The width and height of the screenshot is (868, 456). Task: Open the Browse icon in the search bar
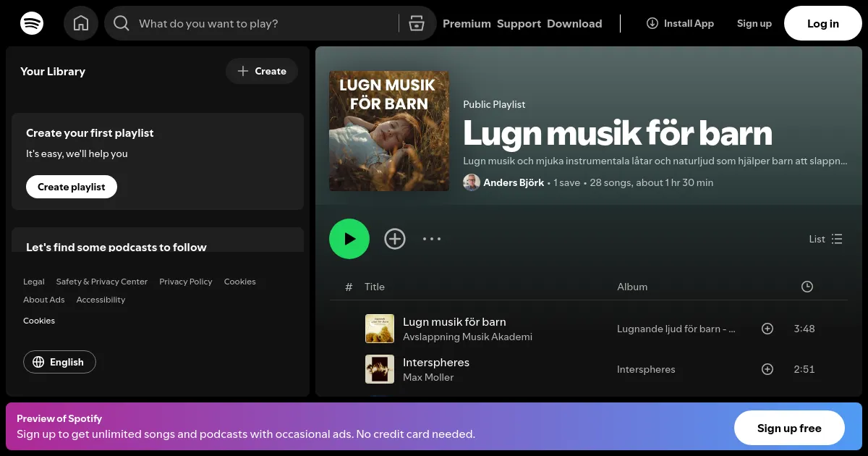416,23
